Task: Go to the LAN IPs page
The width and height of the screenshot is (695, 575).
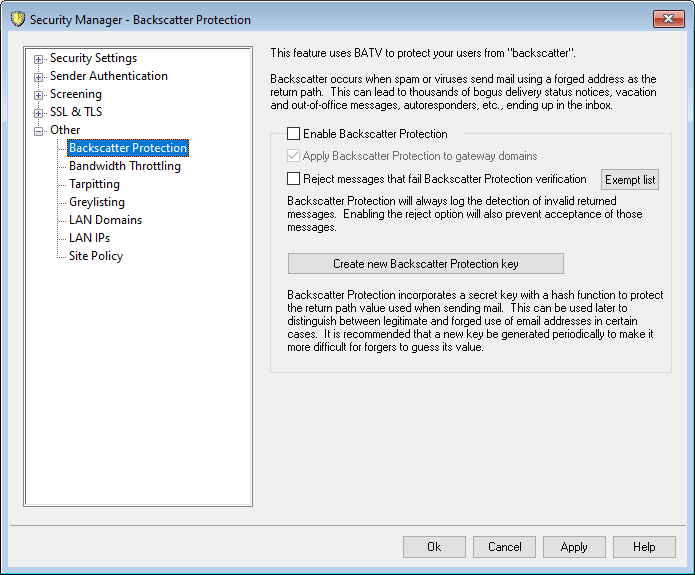Action: pyautogui.click(x=89, y=238)
